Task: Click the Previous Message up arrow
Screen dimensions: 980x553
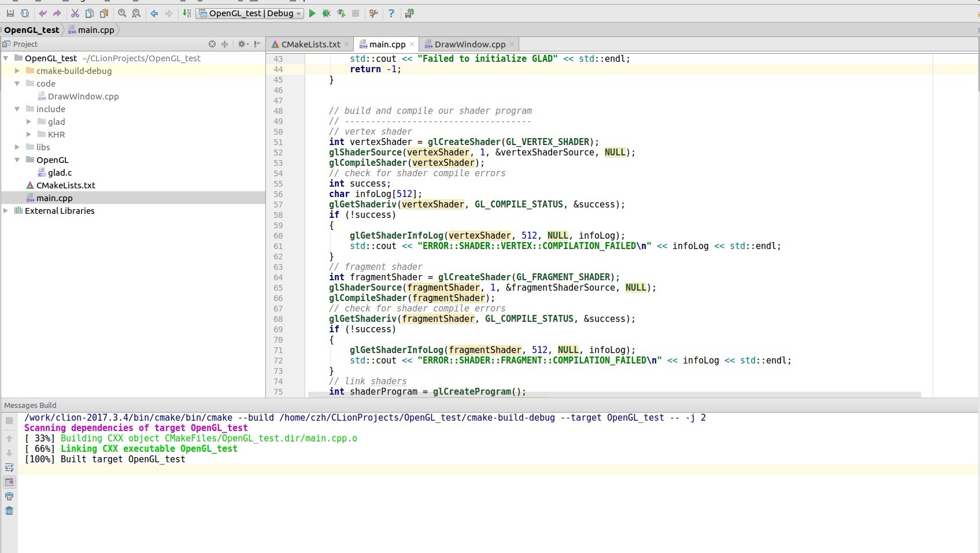Action: pyautogui.click(x=9, y=439)
